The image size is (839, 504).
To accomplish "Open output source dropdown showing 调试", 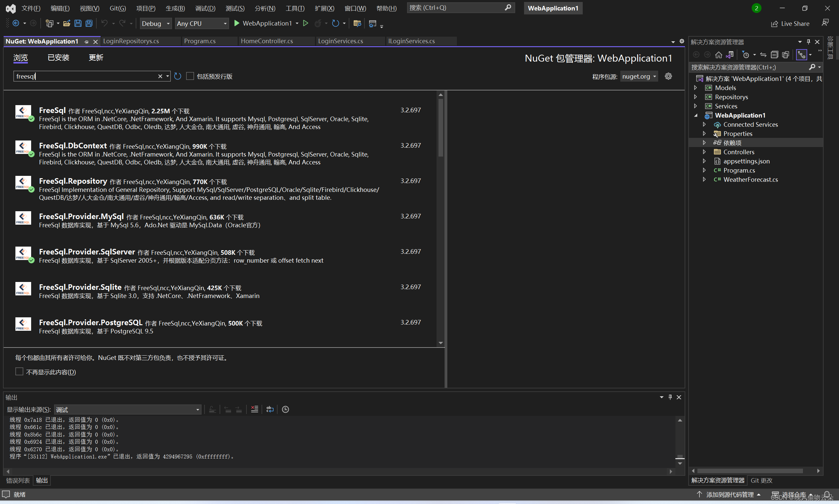I will pos(128,410).
